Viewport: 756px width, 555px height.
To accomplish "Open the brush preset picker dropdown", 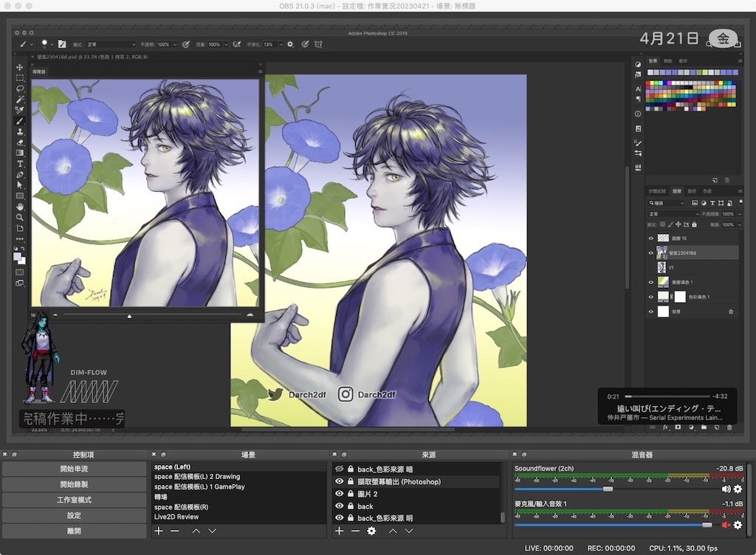I will [x=52, y=44].
